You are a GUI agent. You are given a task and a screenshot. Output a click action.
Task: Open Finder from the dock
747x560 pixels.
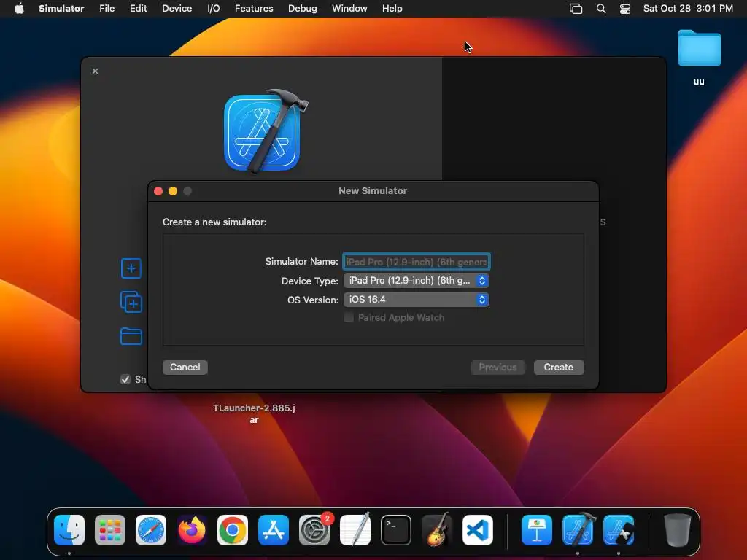pyautogui.click(x=69, y=530)
